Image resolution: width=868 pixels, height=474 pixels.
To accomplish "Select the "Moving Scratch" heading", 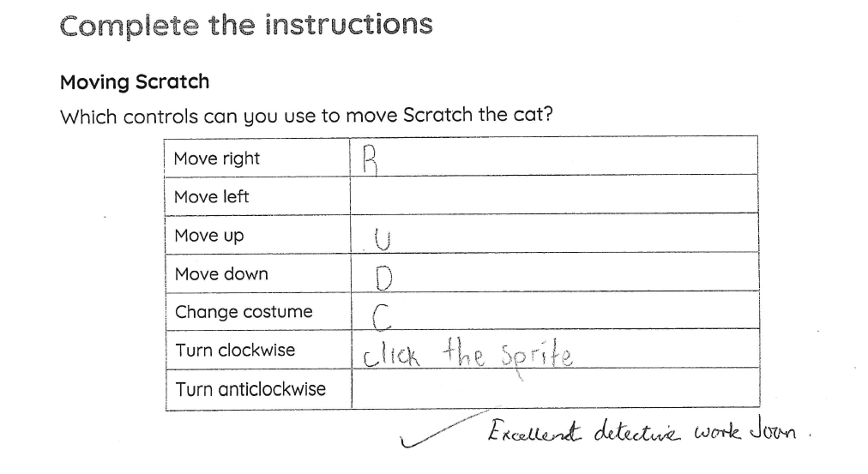I will pyautogui.click(x=135, y=82).
